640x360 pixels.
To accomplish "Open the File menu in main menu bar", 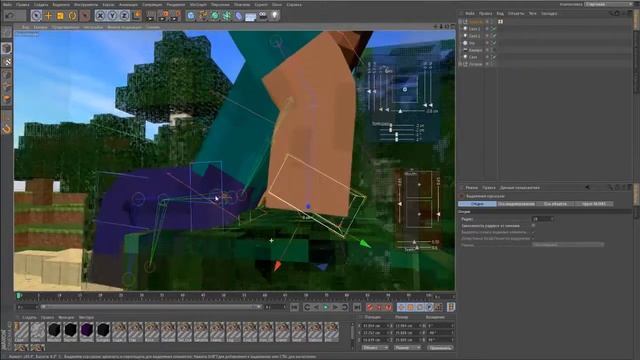I will pyautogui.click(x=7, y=4).
